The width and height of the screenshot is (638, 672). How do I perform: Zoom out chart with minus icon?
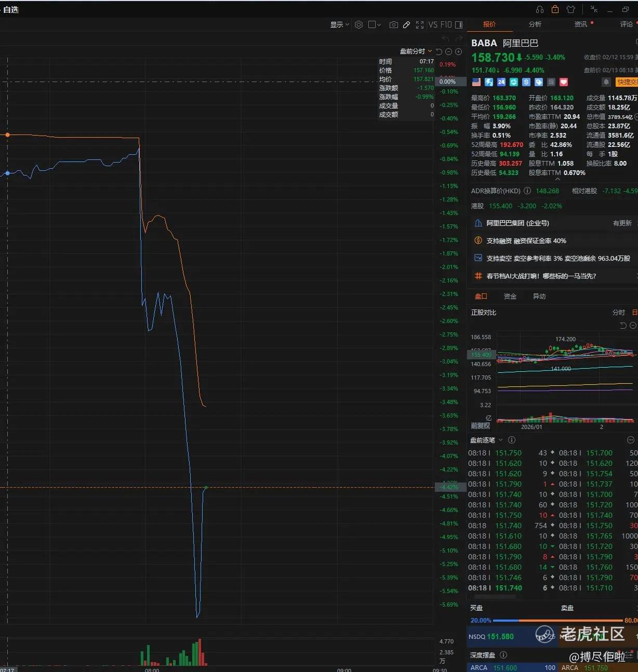click(448, 51)
